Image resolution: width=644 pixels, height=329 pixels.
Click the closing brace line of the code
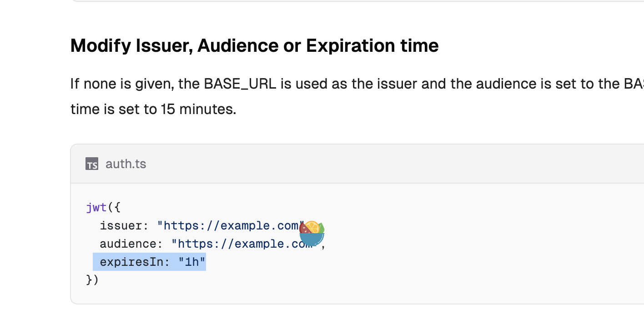coord(92,279)
